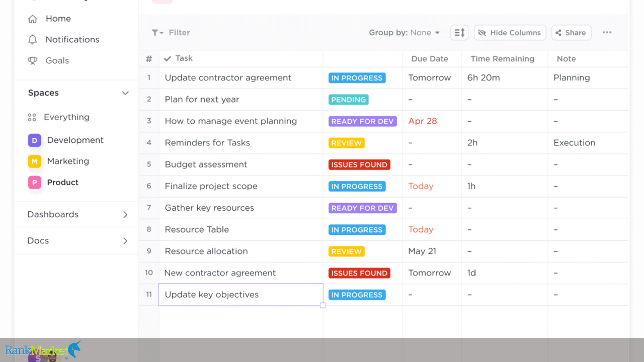Open the Development space
644x362 pixels.
coord(66,140)
